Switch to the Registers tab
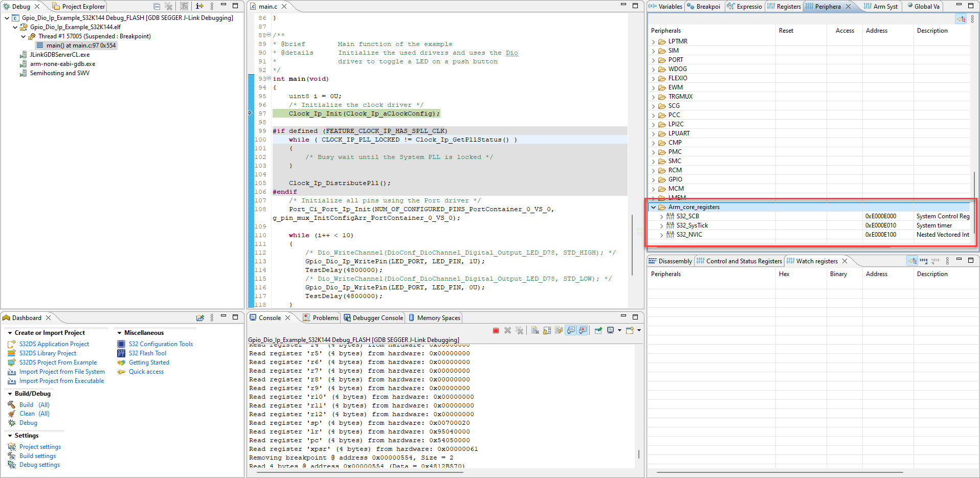Screen dimensions: 980x478 point(784,6)
